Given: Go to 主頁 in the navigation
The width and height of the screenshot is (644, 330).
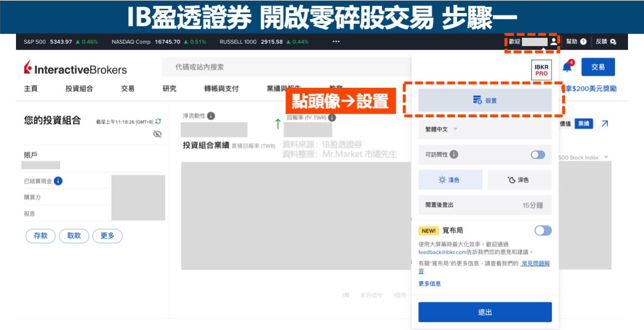Looking at the screenshot, I should (31, 88).
